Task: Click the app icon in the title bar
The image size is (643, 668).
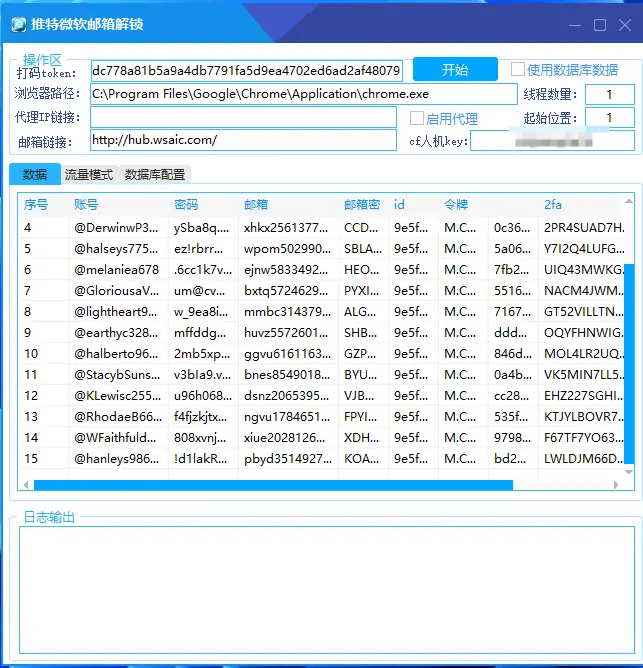Action: pos(18,24)
